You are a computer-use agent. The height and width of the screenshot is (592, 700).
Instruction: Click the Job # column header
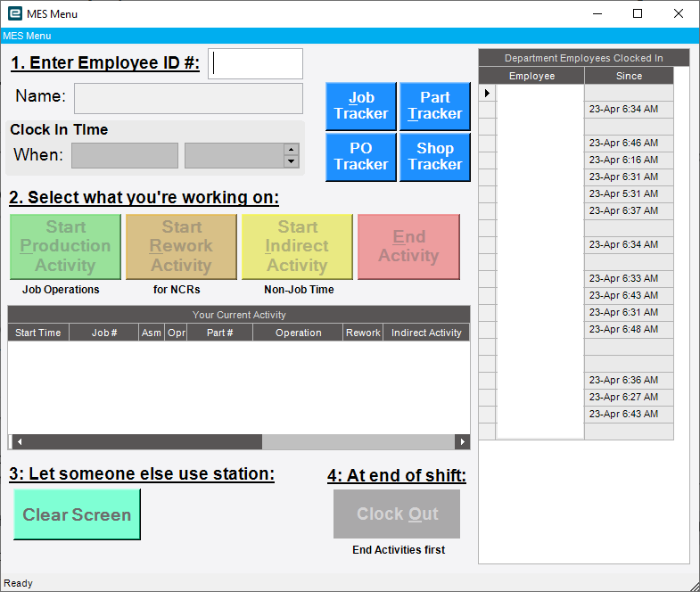point(104,333)
